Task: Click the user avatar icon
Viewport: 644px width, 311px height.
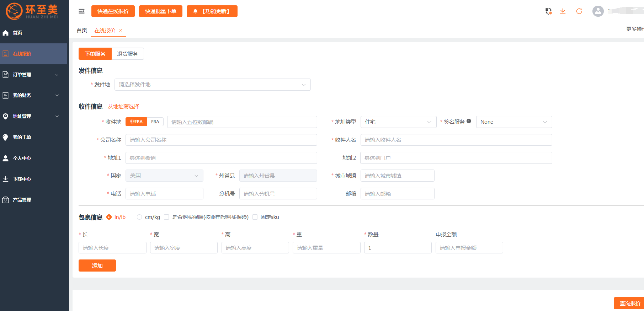Action: (598, 11)
